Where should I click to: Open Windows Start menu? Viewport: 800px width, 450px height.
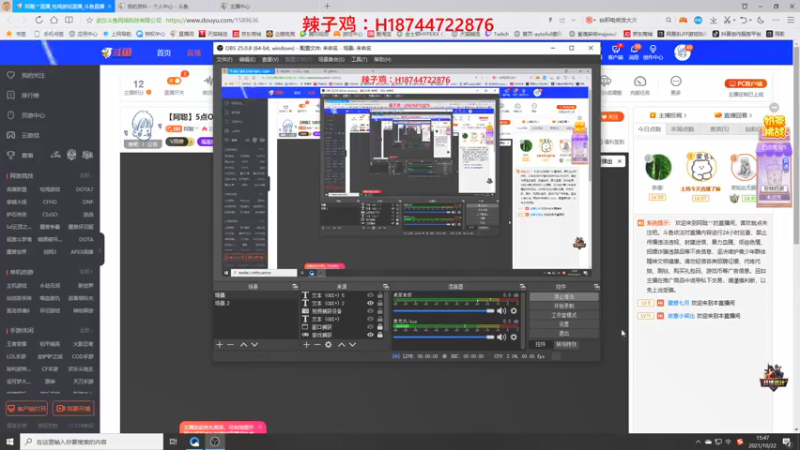10,441
